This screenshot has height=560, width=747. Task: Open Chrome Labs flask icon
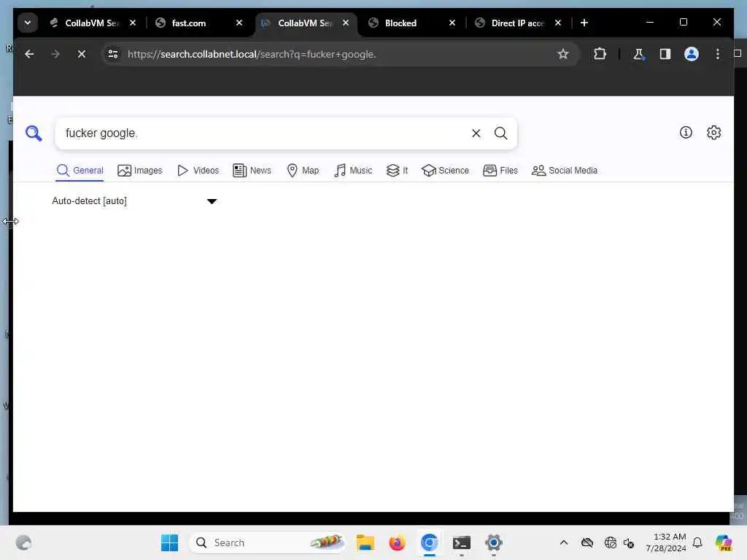638,54
